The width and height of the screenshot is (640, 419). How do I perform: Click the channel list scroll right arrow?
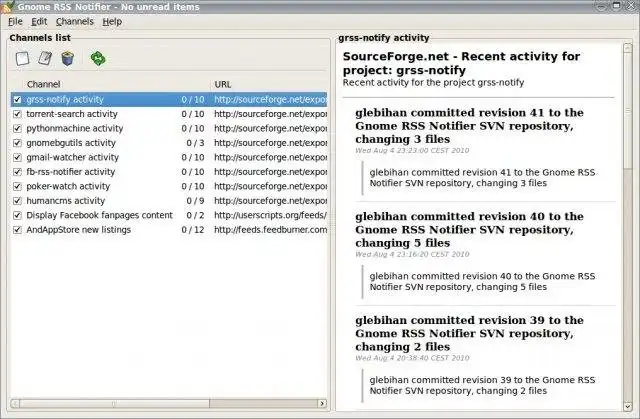322,403
